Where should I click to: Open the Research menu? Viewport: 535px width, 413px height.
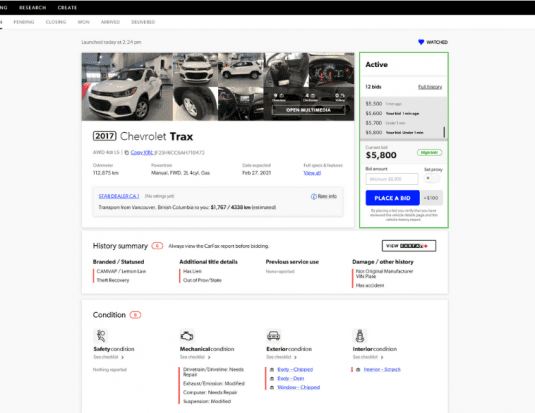coord(32,8)
